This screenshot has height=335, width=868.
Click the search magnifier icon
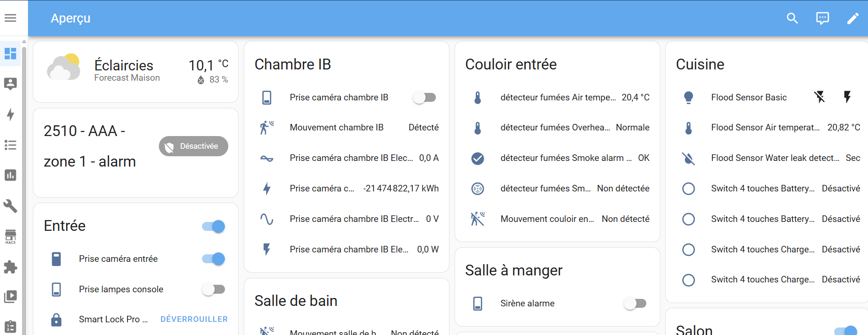tap(792, 18)
